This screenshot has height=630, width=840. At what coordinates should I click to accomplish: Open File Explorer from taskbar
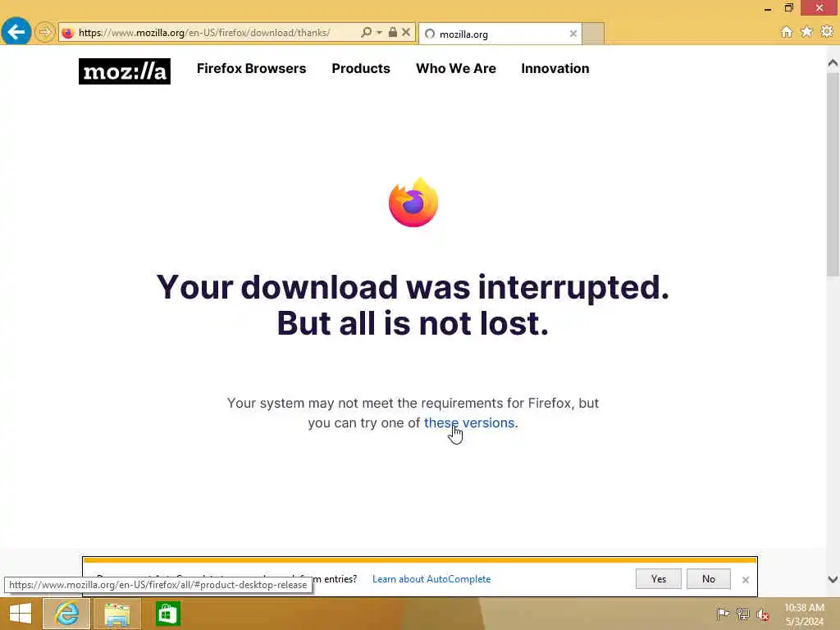(117, 614)
